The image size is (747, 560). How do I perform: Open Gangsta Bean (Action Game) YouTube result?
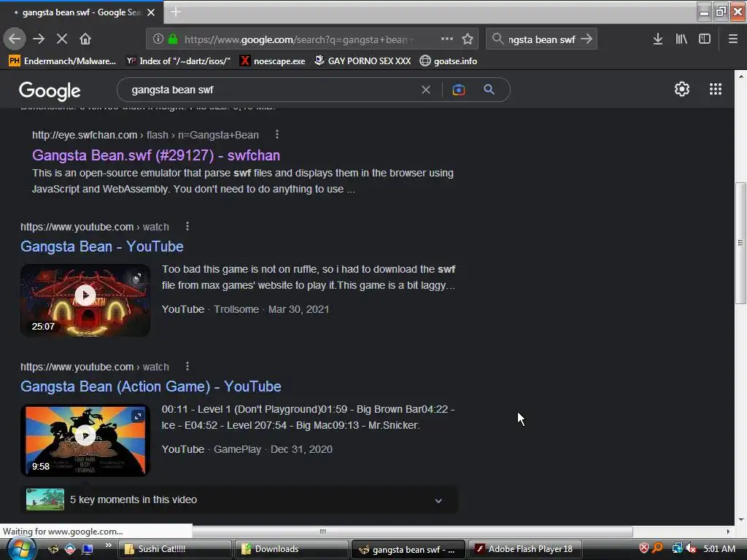[x=150, y=386]
